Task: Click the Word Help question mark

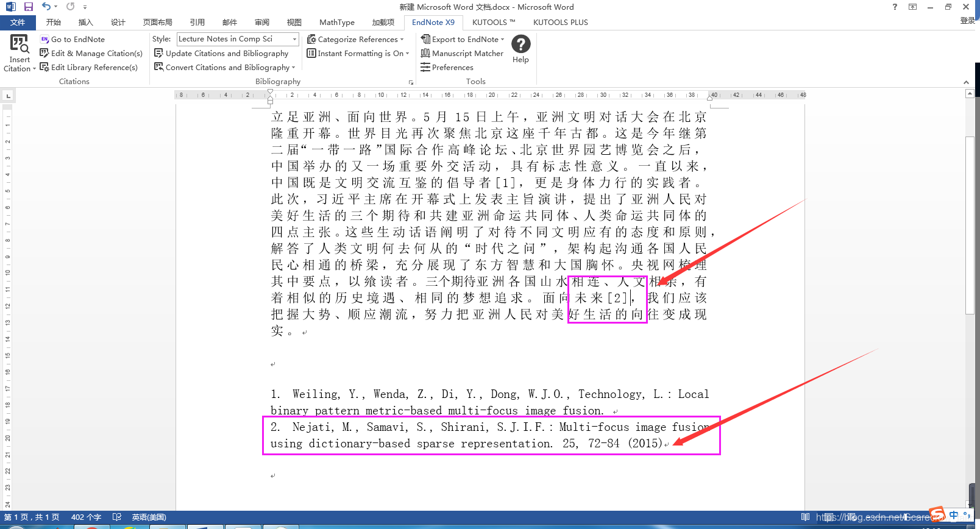Action: 895,7
